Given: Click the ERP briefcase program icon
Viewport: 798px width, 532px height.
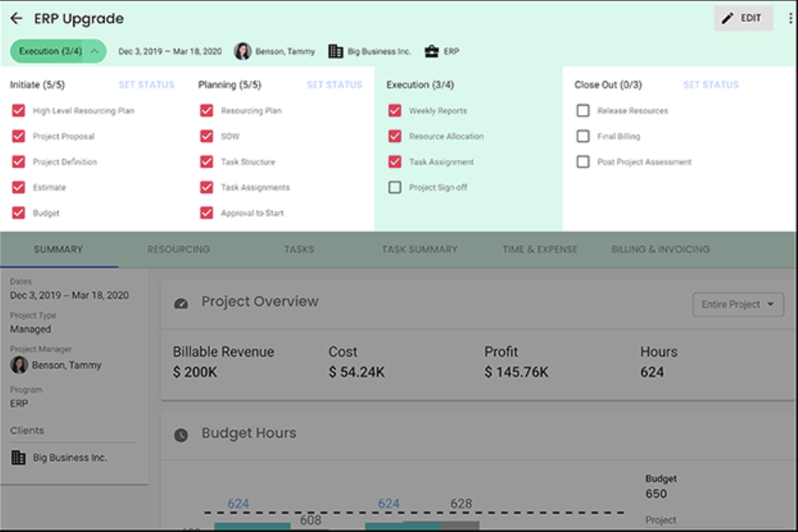Looking at the screenshot, I should 431,51.
